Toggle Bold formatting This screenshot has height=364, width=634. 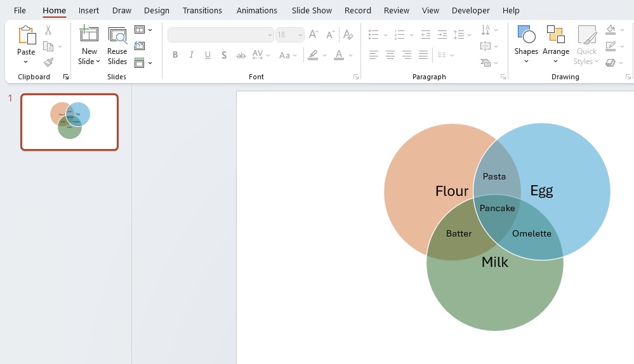click(x=175, y=55)
